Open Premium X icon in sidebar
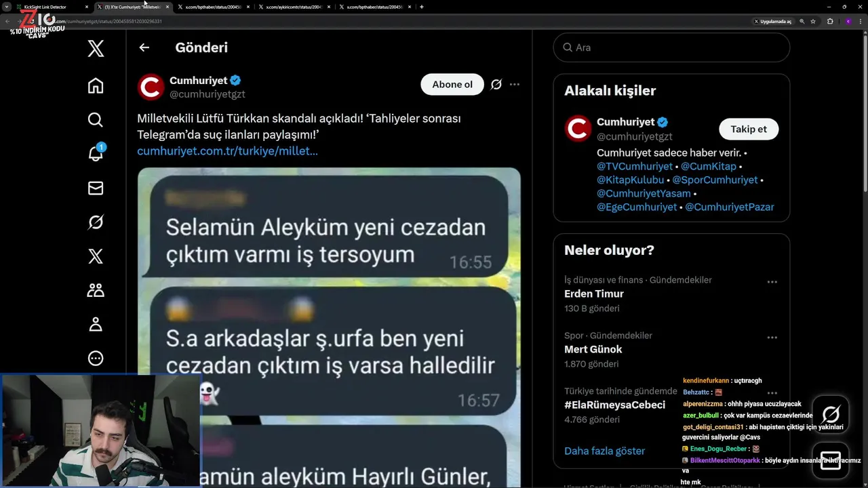Screen dimensions: 868x488 pyautogui.click(x=96, y=256)
